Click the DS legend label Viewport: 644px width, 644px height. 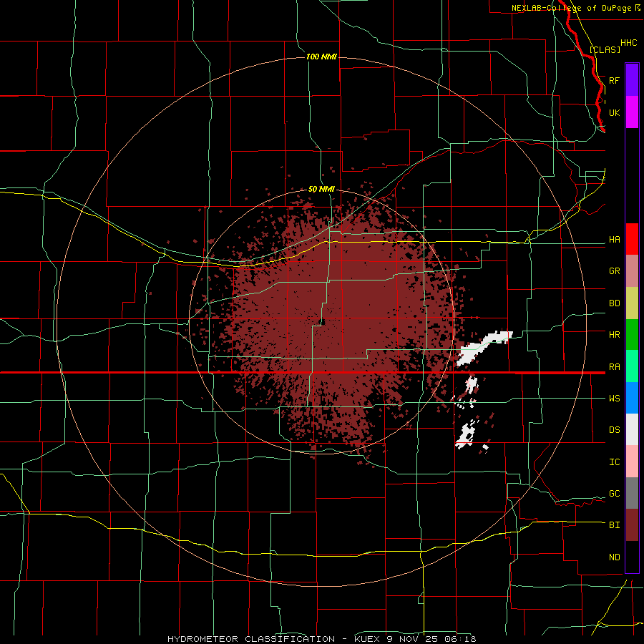[614, 430]
